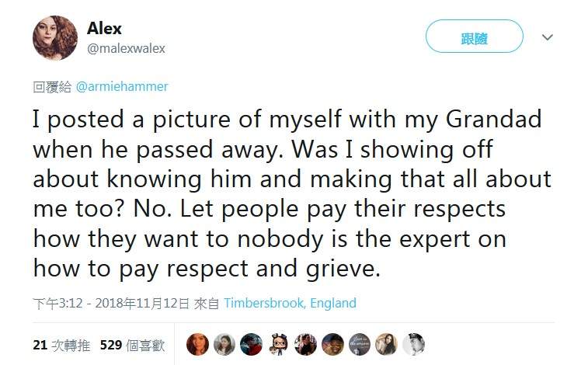Expand the tweet options chevron menu
The height and width of the screenshot is (365, 588).
click(x=548, y=36)
